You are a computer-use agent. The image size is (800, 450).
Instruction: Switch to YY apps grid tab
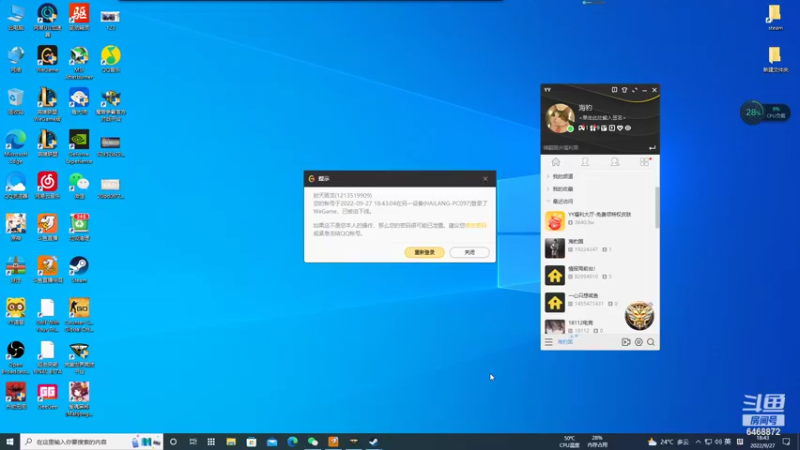[644, 162]
